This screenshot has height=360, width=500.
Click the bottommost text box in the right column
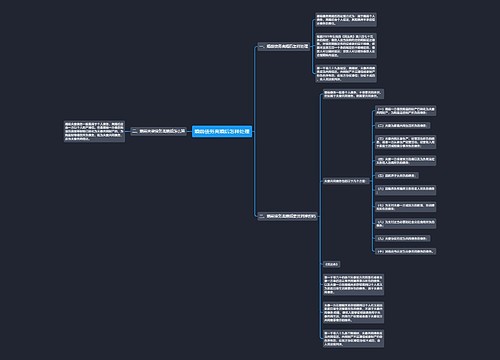click(x=353, y=338)
